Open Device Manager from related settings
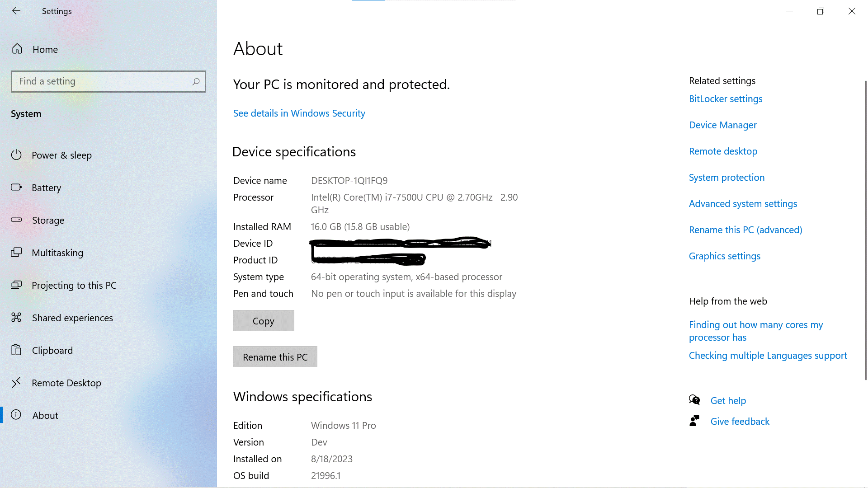Viewport: 868px width, 488px height. point(722,125)
